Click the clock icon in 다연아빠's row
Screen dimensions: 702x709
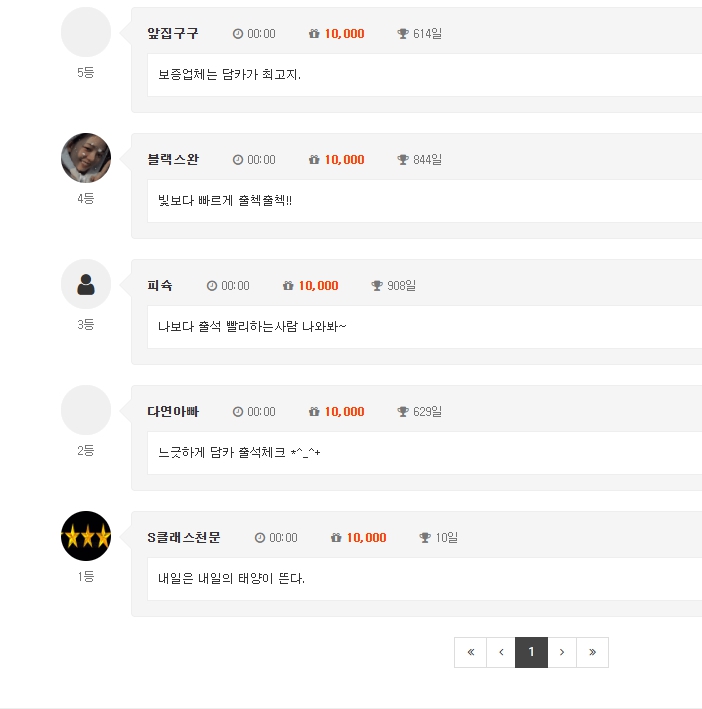point(238,412)
